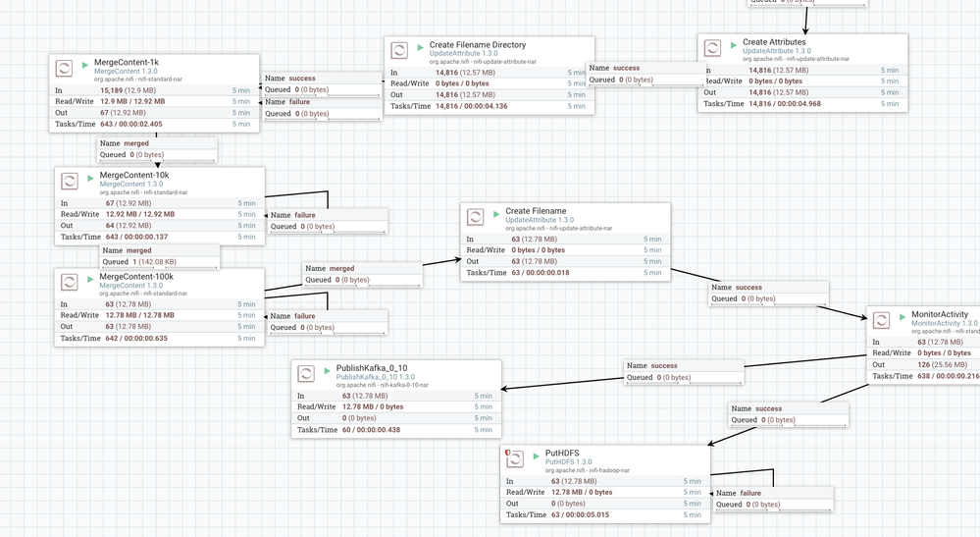The height and width of the screenshot is (537, 980).
Task: Click Out value 126 (25.56 MB)
Action: [x=943, y=364]
